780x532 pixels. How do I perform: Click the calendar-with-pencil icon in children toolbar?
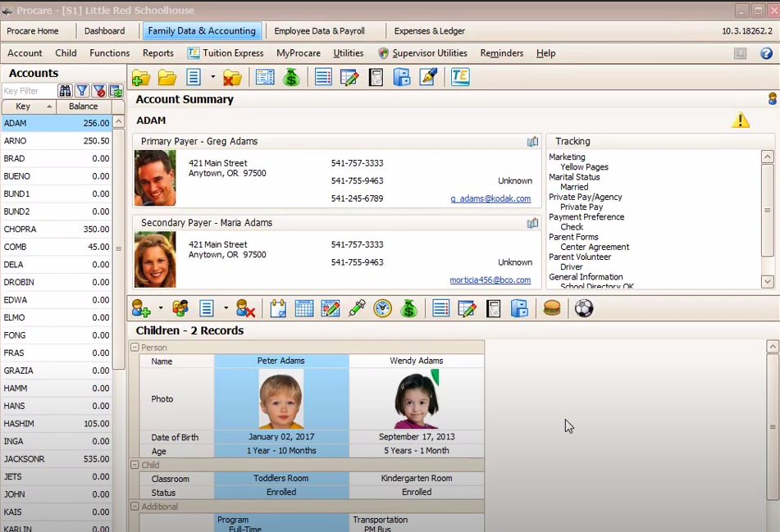pos(331,309)
